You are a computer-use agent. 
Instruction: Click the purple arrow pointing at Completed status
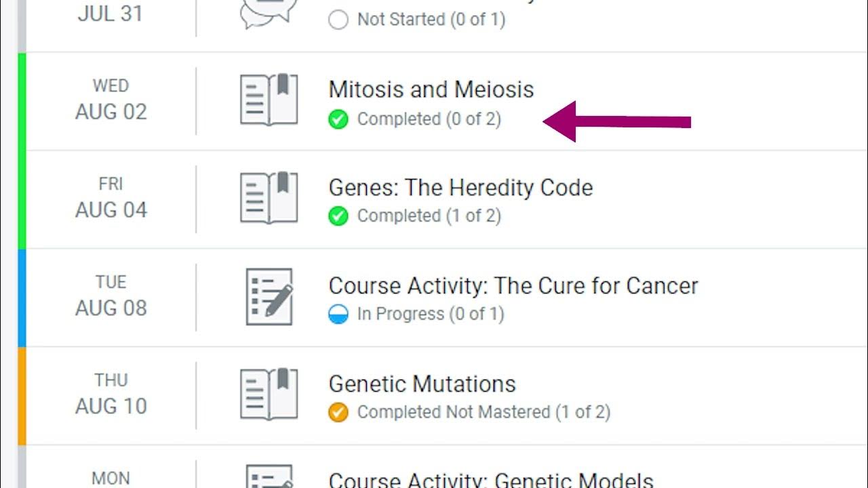click(x=616, y=122)
